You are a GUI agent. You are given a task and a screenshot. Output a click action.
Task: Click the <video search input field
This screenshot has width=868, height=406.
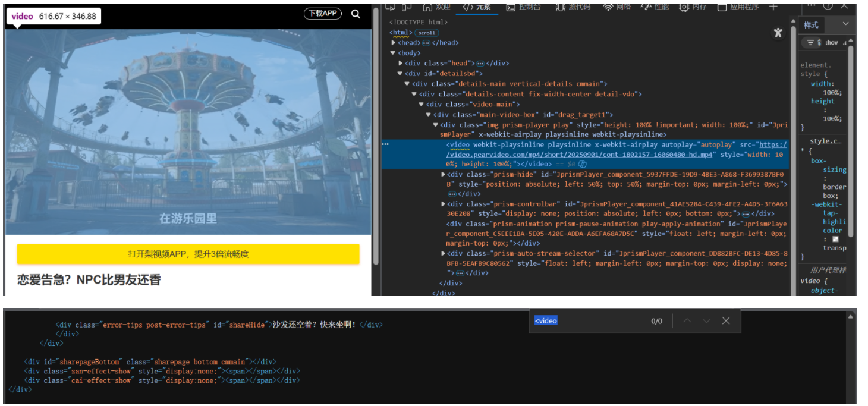click(586, 321)
